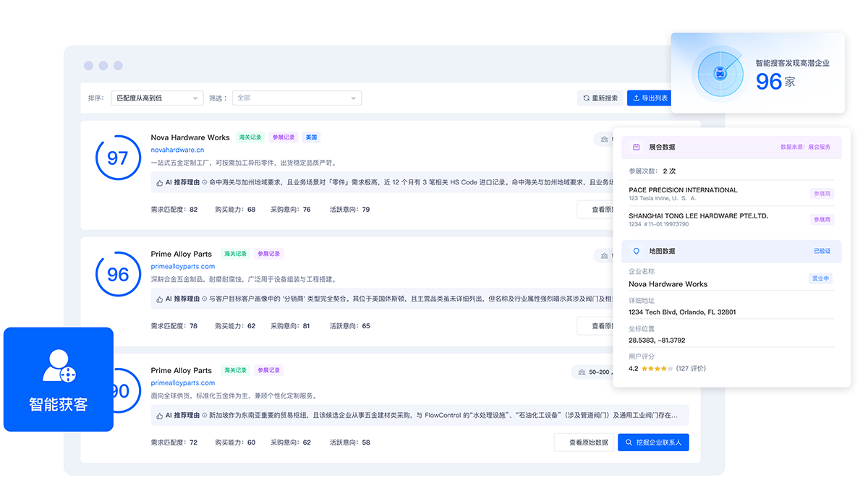Click 购买能力: 60 stat

click(236, 442)
